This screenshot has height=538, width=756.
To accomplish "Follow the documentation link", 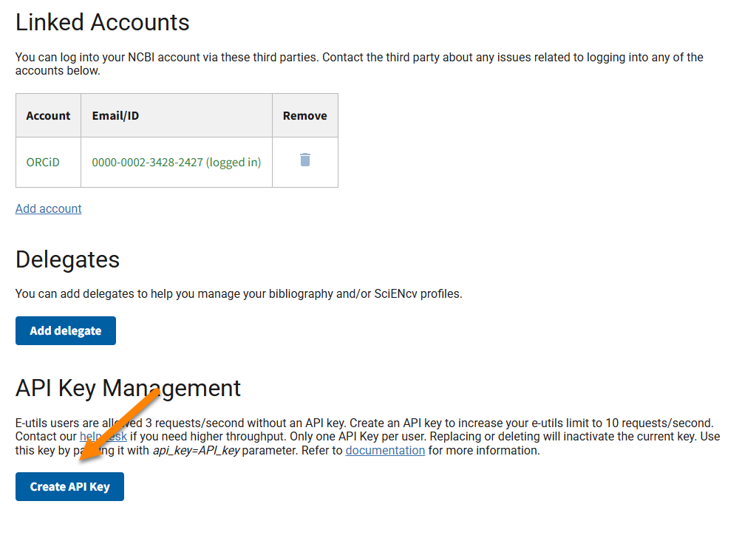I will click(x=385, y=450).
